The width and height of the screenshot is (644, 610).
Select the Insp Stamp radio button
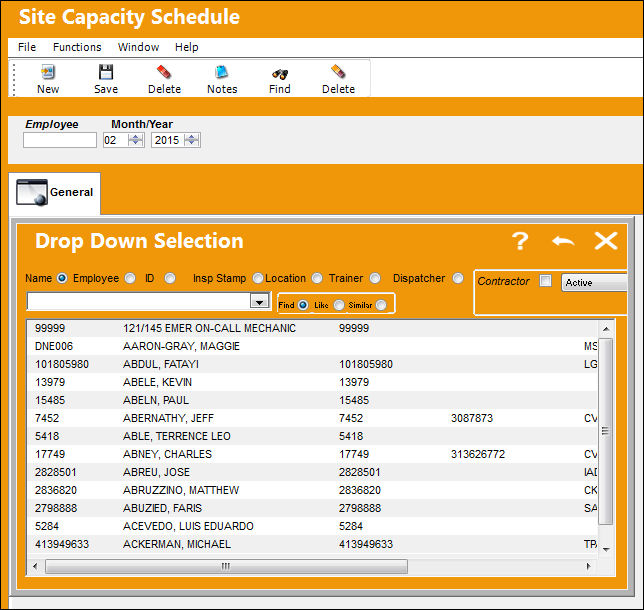pos(258,279)
